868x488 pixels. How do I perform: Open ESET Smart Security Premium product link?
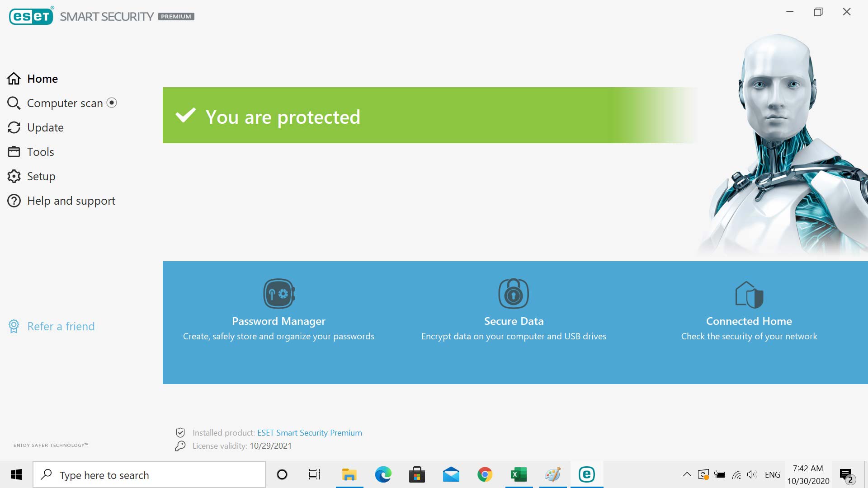click(310, 433)
